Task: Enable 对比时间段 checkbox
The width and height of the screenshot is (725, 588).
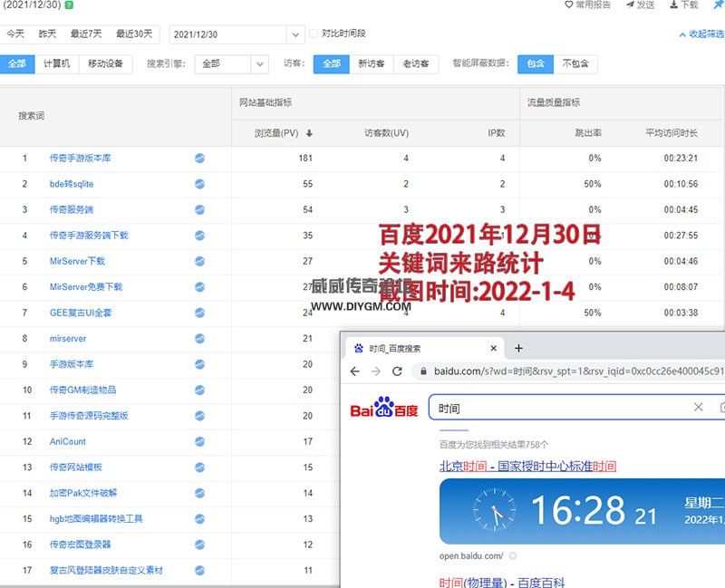Action: (x=314, y=34)
